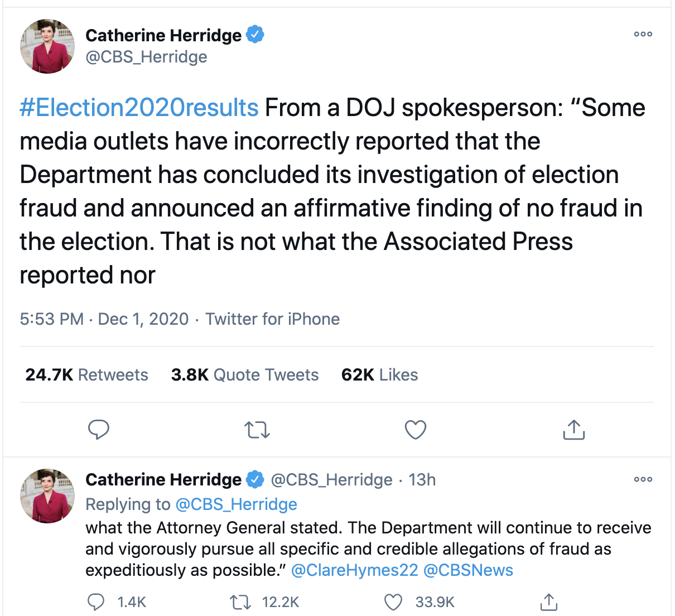Open more options on reply tweet
Screen dimensions: 675x616
(643, 479)
